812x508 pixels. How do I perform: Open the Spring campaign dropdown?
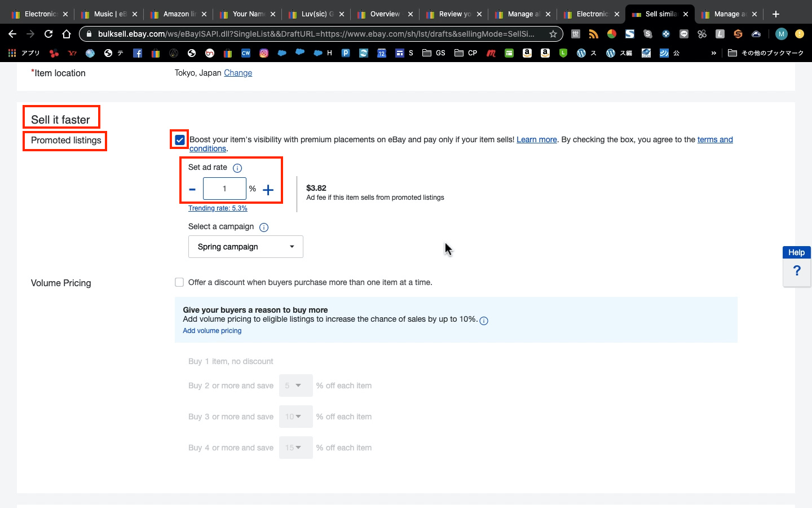pyautogui.click(x=246, y=247)
